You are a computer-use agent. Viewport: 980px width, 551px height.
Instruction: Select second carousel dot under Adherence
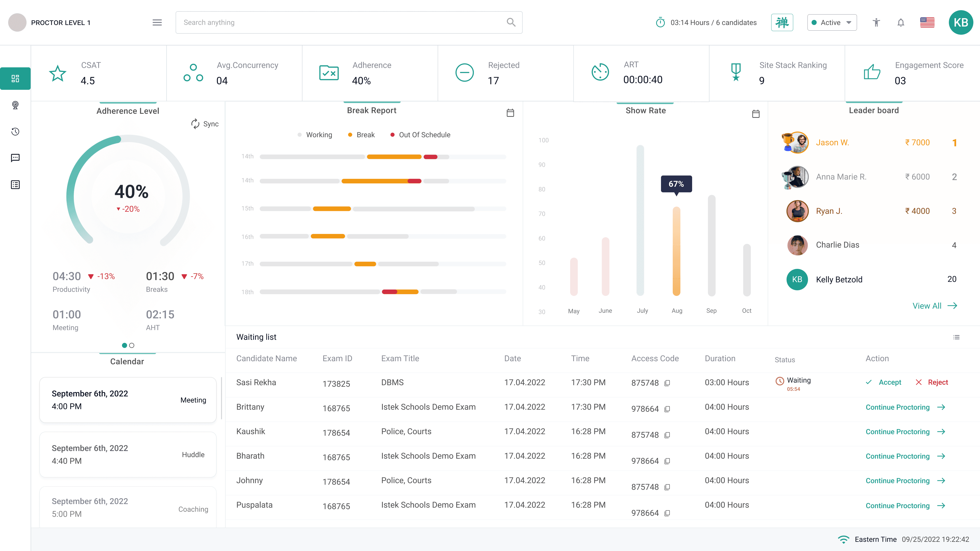tap(132, 345)
